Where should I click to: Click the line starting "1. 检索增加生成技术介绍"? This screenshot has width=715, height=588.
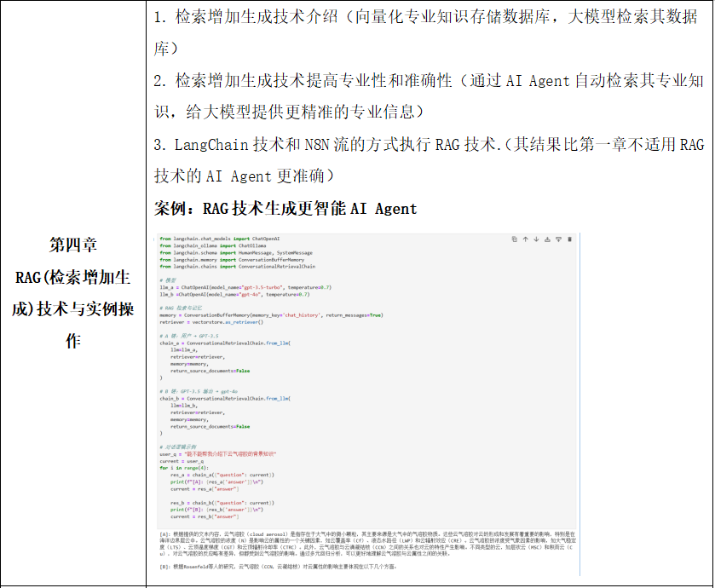[426, 17]
